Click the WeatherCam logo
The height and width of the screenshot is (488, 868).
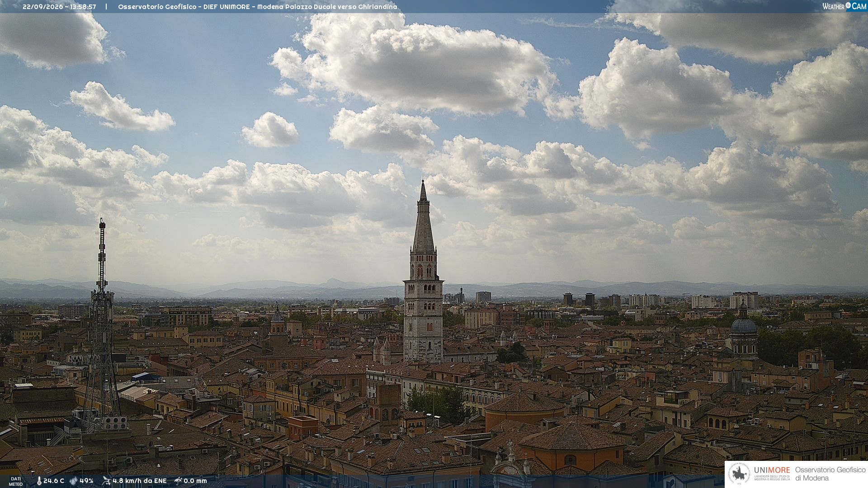[844, 6]
